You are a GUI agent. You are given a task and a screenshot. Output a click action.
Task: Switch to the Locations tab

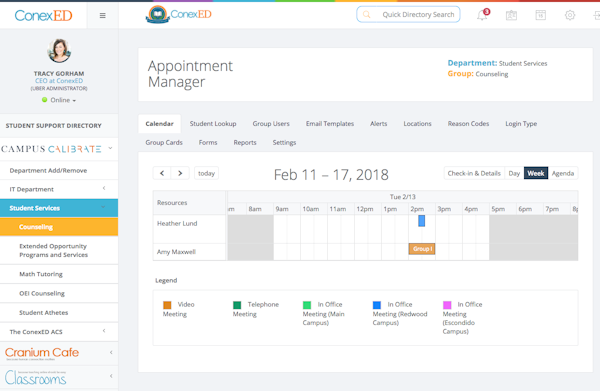pos(417,124)
